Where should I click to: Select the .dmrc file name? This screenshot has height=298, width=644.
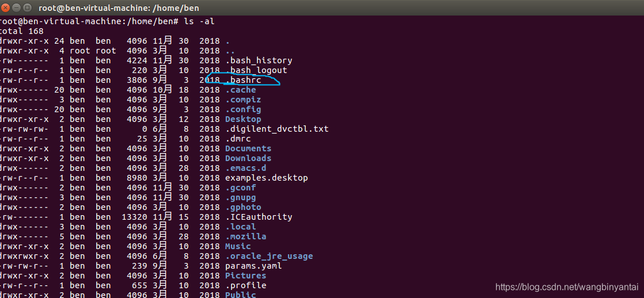click(x=238, y=139)
